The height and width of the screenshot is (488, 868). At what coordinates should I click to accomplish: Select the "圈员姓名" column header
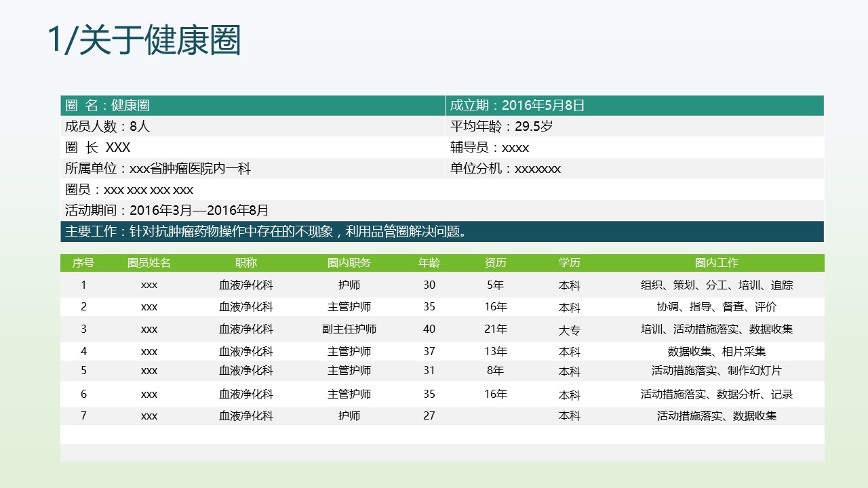click(149, 263)
